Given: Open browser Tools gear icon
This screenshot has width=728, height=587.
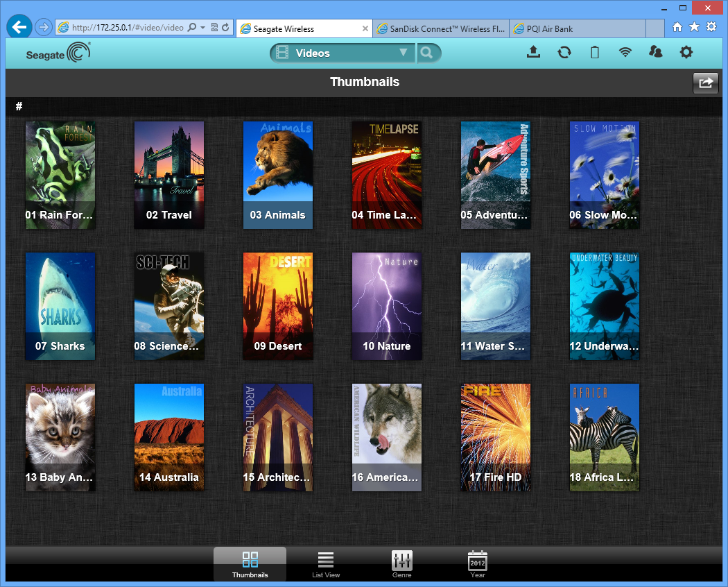Looking at the screenshot, I should (711, 27).
